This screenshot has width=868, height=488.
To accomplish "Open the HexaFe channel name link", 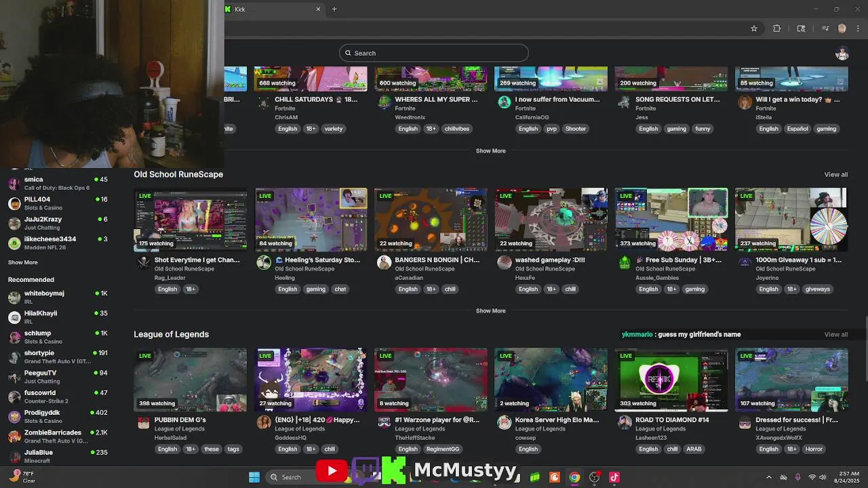I will coord(526,278).
